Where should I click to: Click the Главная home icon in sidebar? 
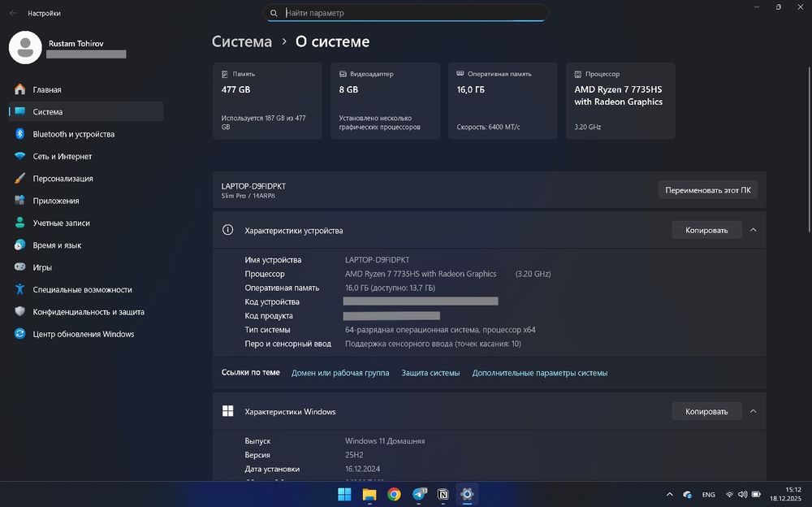(19, 89)
